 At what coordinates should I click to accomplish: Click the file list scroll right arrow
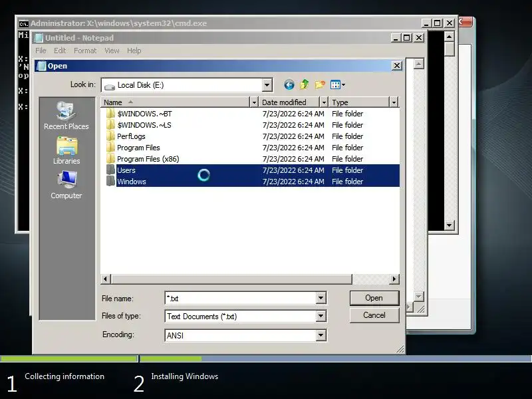click(x=394, y=279)
